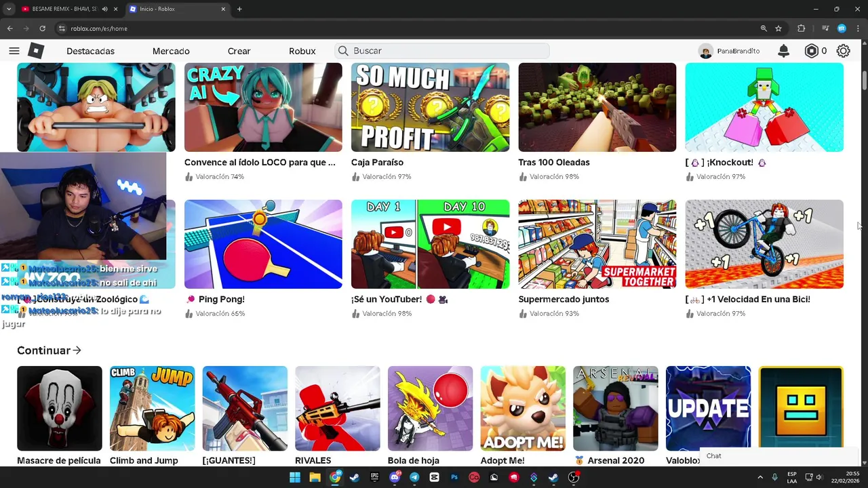This screenshot has height=488, width=868.
Task: Open the Geometry Dash cube thumbnail
Action: point(801,407)
